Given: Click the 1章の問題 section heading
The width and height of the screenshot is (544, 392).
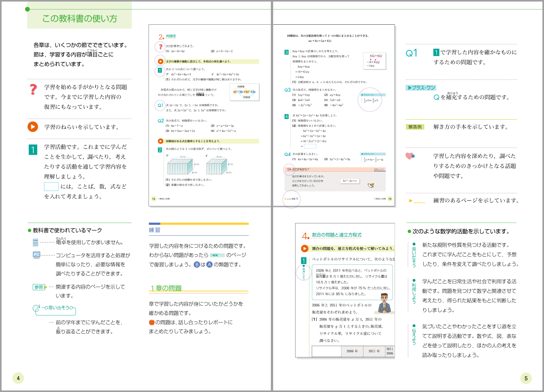Looking at the screenshot, I should click(166, 288).
